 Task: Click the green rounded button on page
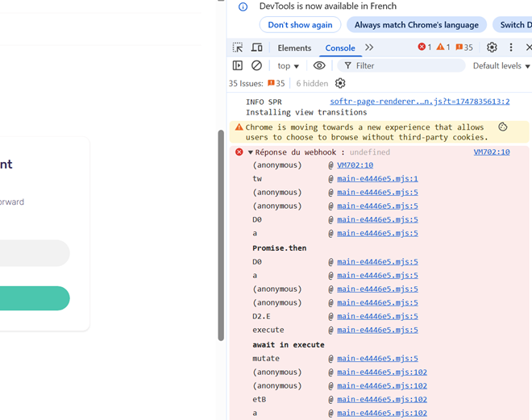click(33, 298)
